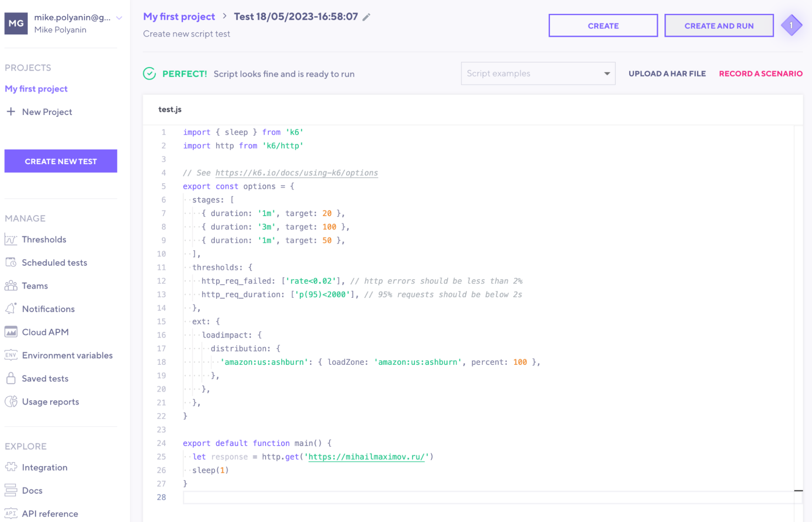Click the Cloud APM graph icon
This screenshot has height=522, width=812.
coord(11,332)
